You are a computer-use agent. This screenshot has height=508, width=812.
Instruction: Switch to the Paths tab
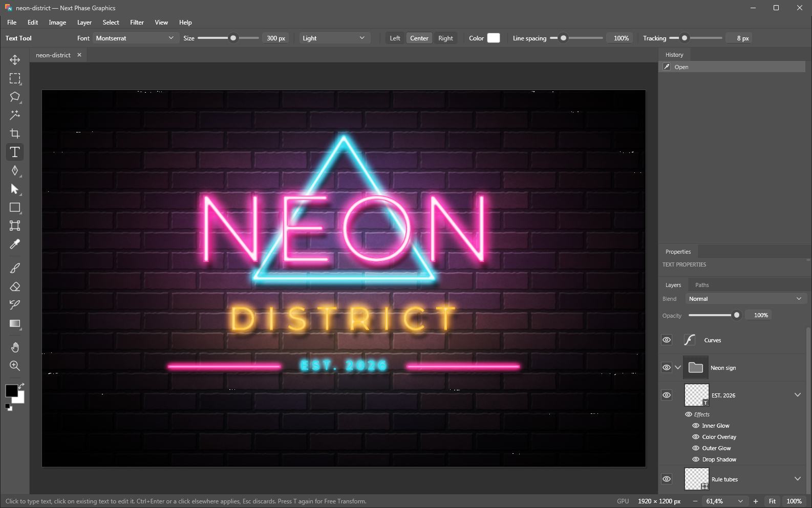pos(702,285)
